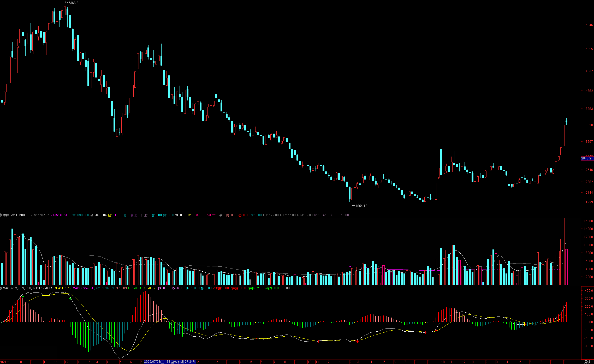Open the 周线 period selector
This screenshot has height=364, width=594.
pos(587,362)
